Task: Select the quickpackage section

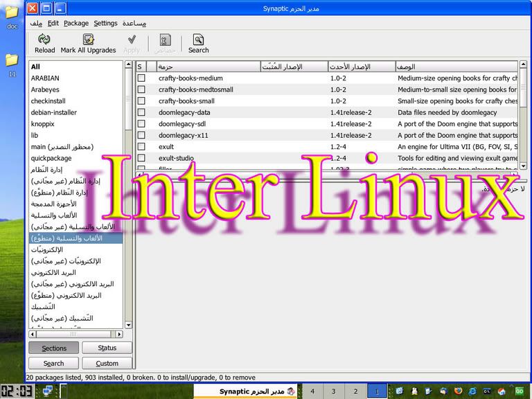Action: 76,158
